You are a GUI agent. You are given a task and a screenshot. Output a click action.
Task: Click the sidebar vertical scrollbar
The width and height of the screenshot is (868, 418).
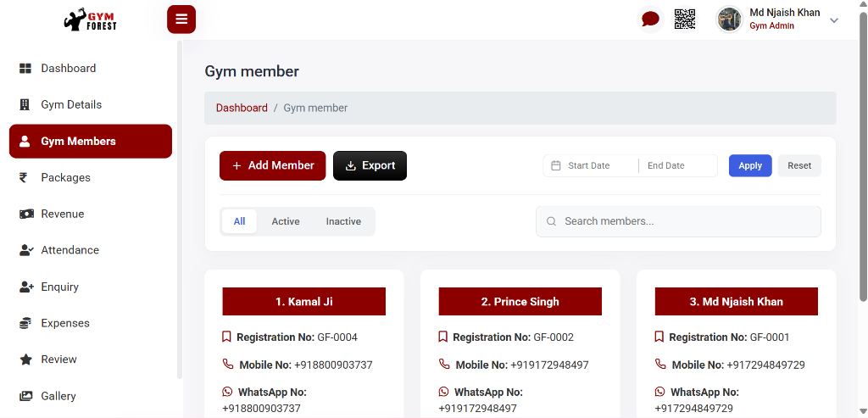(x=180, y=210)
